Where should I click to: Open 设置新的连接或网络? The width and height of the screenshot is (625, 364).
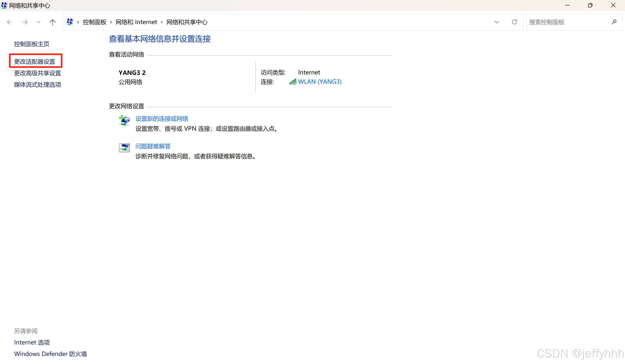point(162,119)
